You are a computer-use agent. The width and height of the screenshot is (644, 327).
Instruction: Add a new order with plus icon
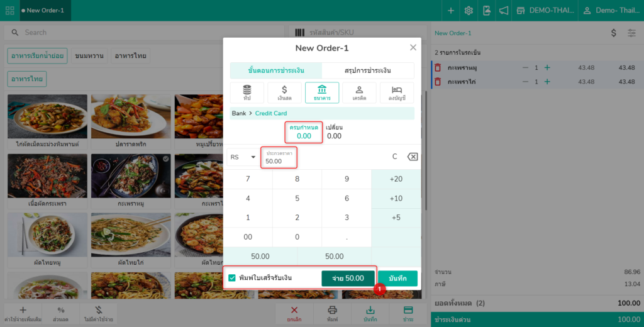[450, 11]
